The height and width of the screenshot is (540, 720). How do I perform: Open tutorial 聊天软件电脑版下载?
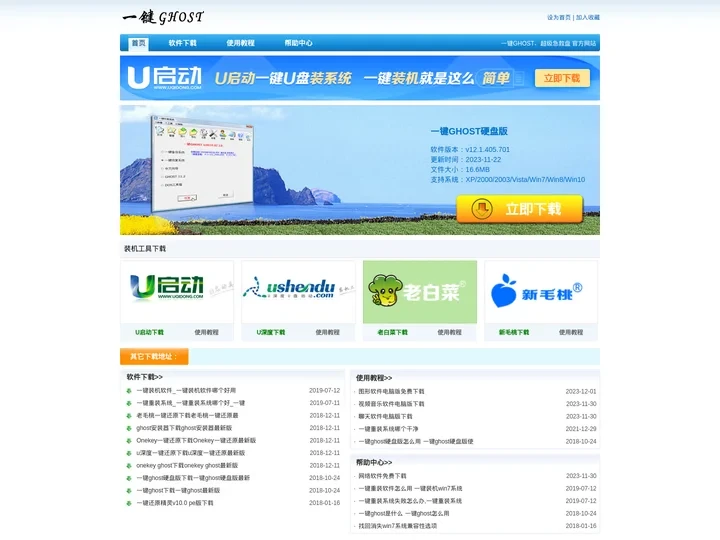tap(385, 416)
